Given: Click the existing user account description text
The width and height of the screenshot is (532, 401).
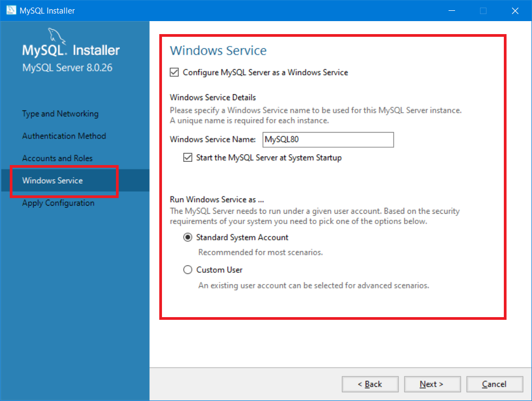Looking at the screenshot, I should tap(314, 285).
